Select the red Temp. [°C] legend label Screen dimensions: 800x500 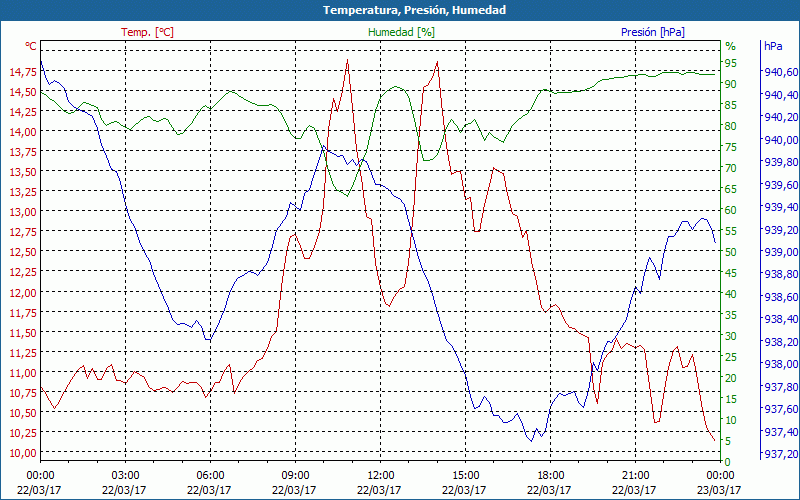click(x=147, y=32)
